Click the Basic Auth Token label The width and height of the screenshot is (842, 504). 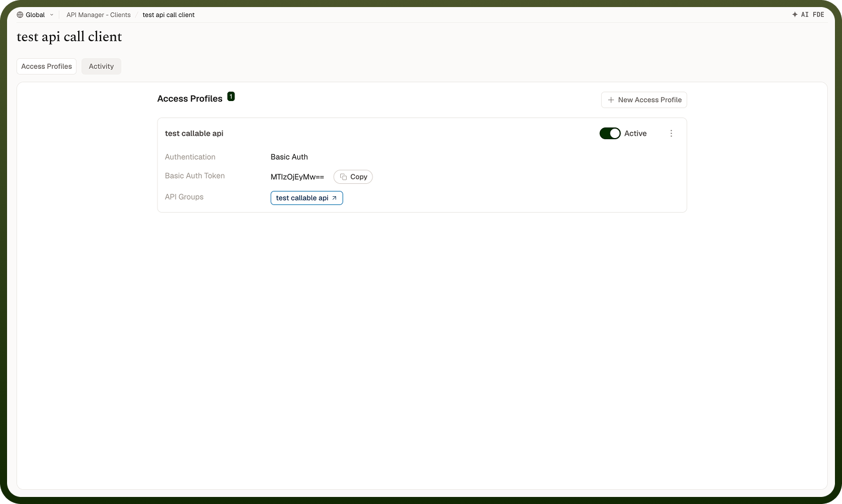(x=194, y=176)
